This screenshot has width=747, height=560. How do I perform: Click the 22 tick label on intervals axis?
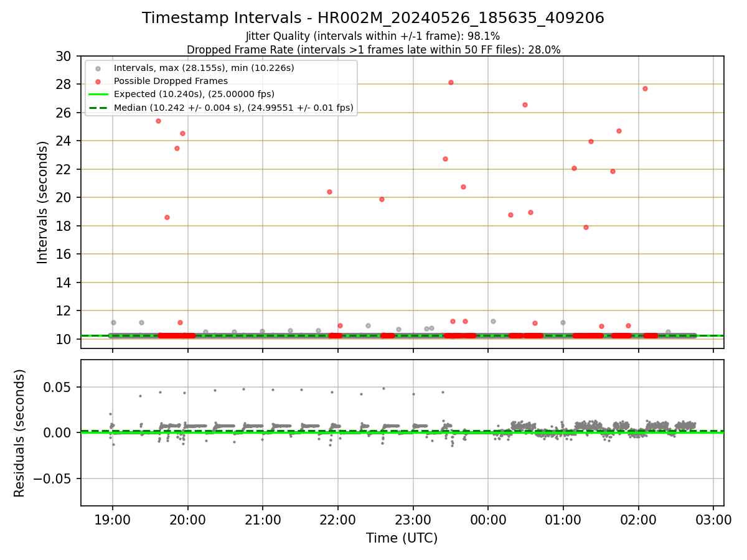pyautogui.click(x=65, y=170)
